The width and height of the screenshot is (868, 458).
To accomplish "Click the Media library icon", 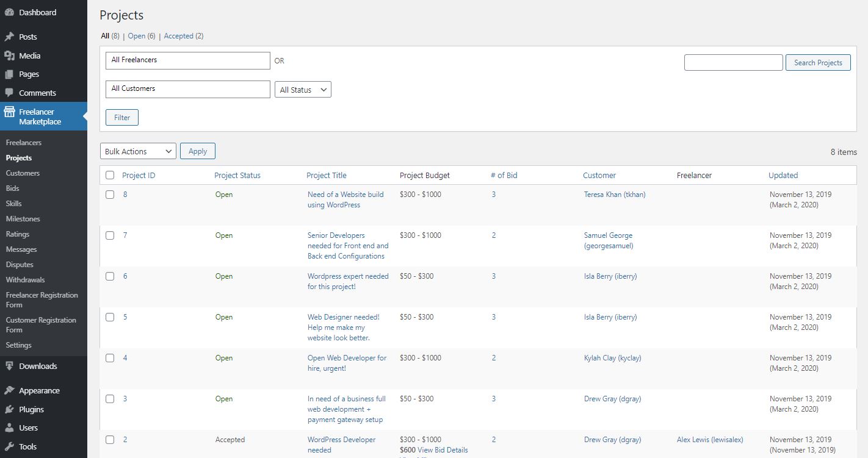I will pos(9,55).
